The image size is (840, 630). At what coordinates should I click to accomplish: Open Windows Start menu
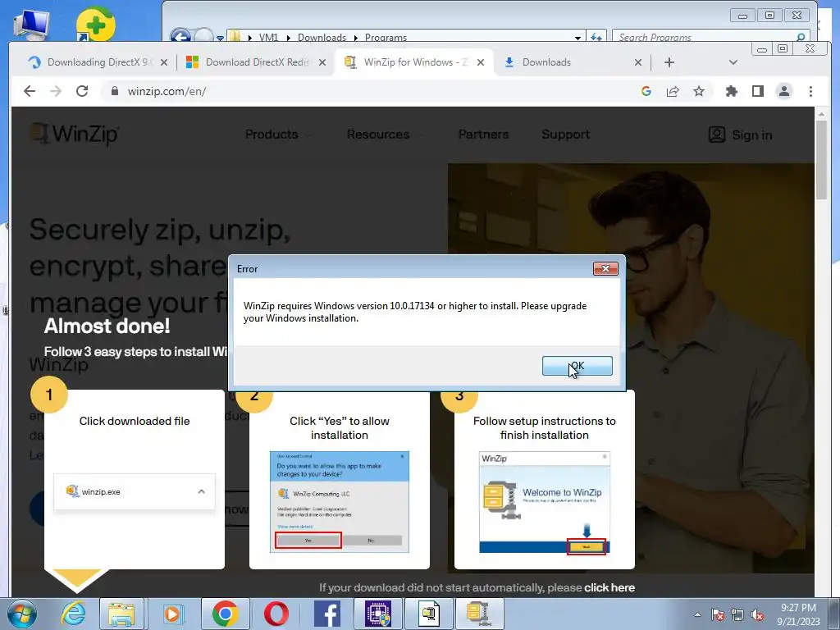(x=21, y=614)
